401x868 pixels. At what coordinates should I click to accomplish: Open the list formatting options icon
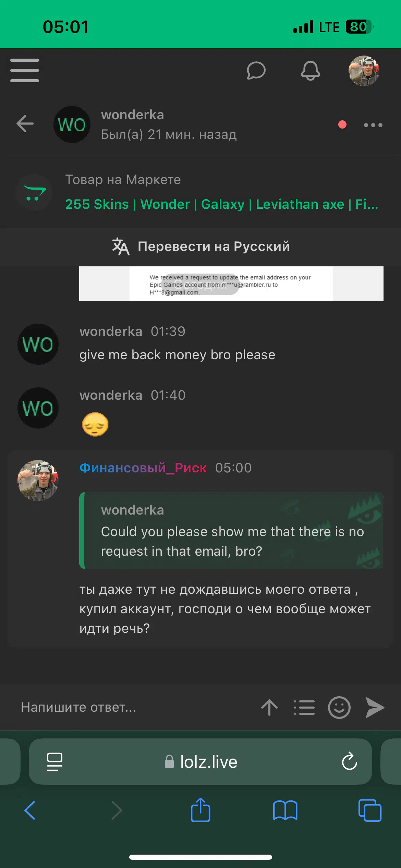tap(304, 707)
